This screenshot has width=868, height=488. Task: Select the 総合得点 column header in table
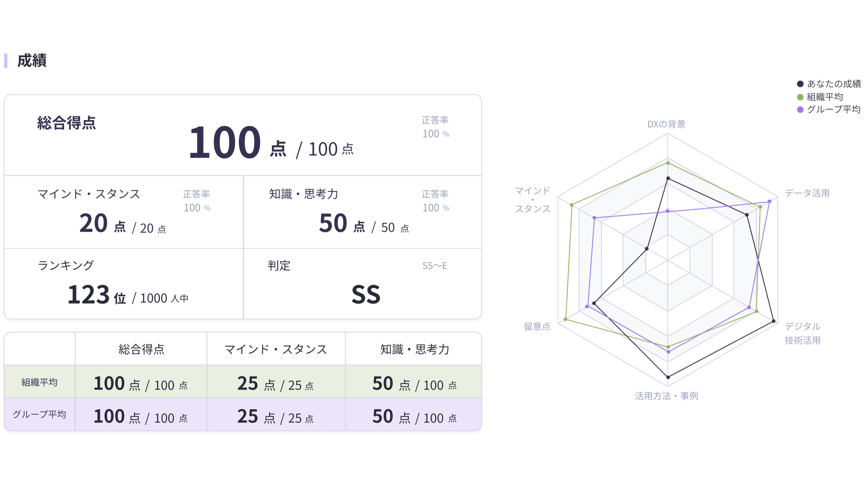click(x=141, y=349)
